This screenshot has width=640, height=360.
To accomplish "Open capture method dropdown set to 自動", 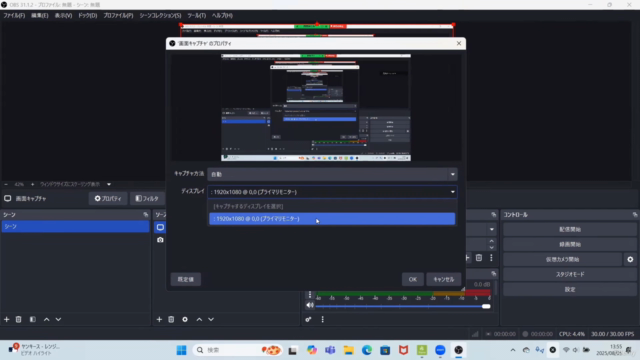I will [332, 174].
